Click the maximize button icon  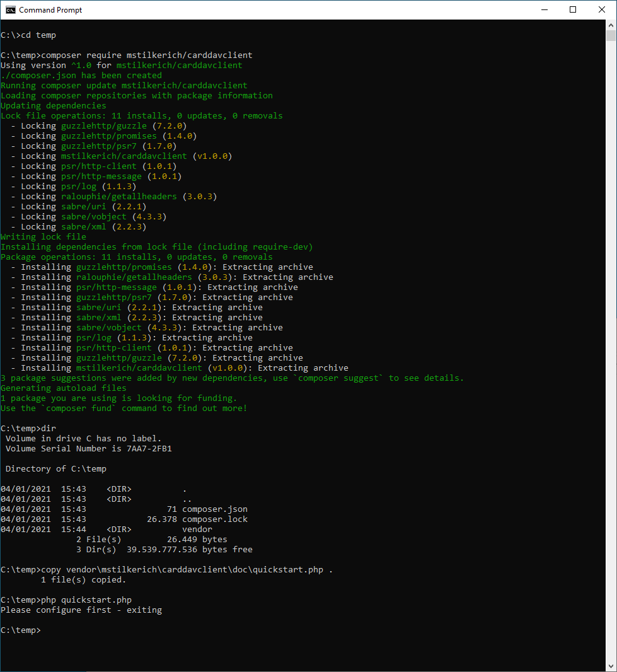point(573,9)
